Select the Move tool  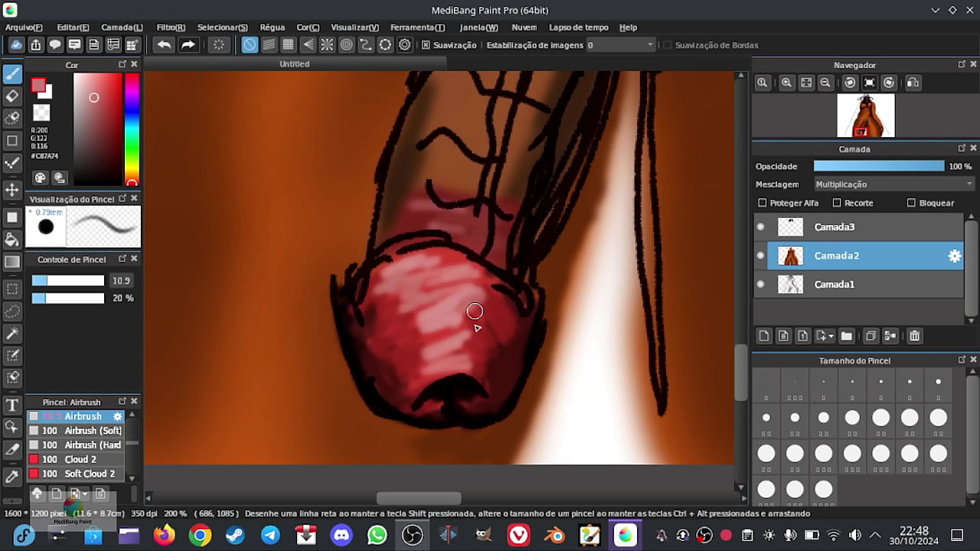12,190
